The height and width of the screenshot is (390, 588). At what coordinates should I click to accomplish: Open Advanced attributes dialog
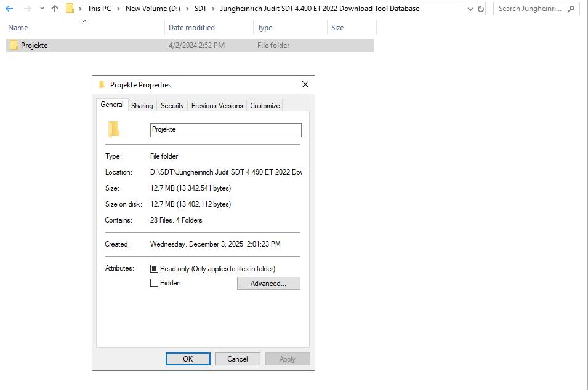[x=268, y=284]
